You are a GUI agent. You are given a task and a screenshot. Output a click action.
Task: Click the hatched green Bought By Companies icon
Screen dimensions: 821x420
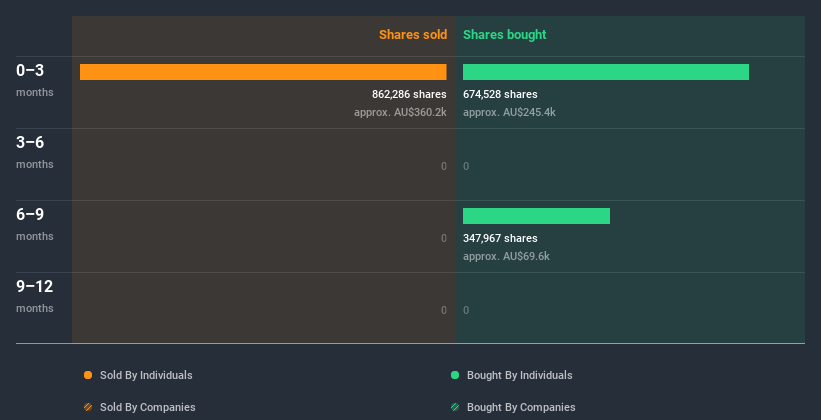tap(455, 407)
